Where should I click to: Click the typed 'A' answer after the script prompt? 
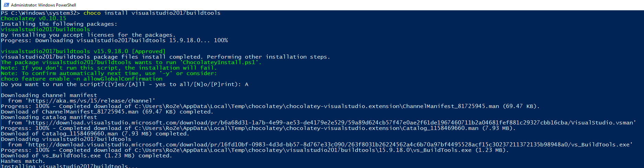coord(246,84)
